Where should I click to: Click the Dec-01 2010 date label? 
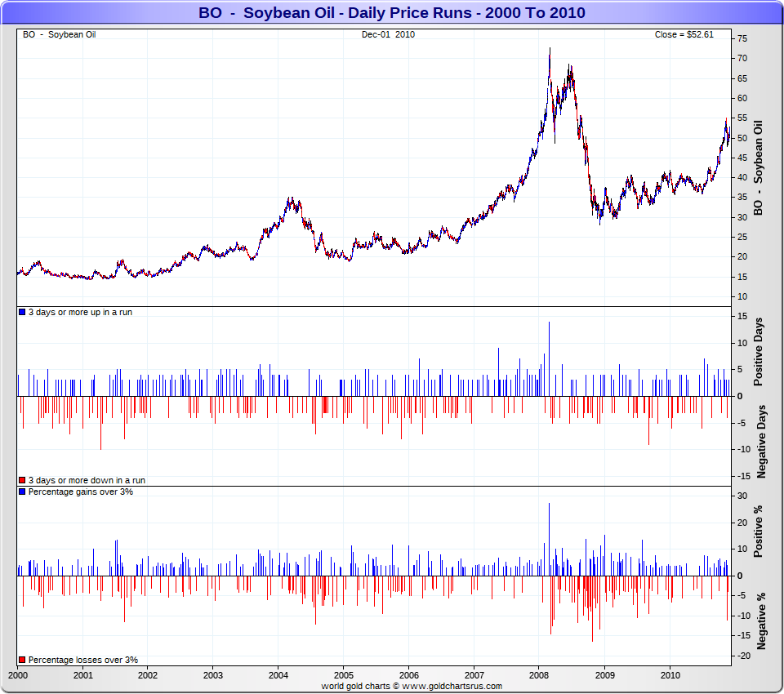coord(389,34)
